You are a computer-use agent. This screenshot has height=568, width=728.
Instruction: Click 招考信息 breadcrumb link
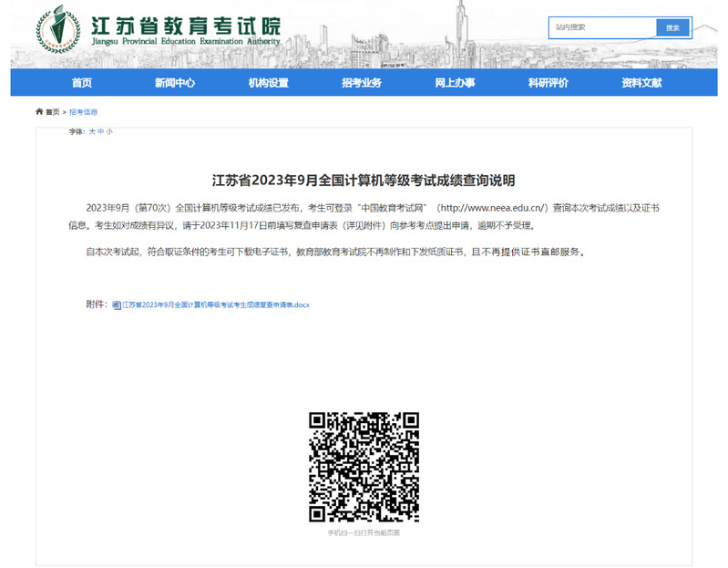click(x=83, y=112)
